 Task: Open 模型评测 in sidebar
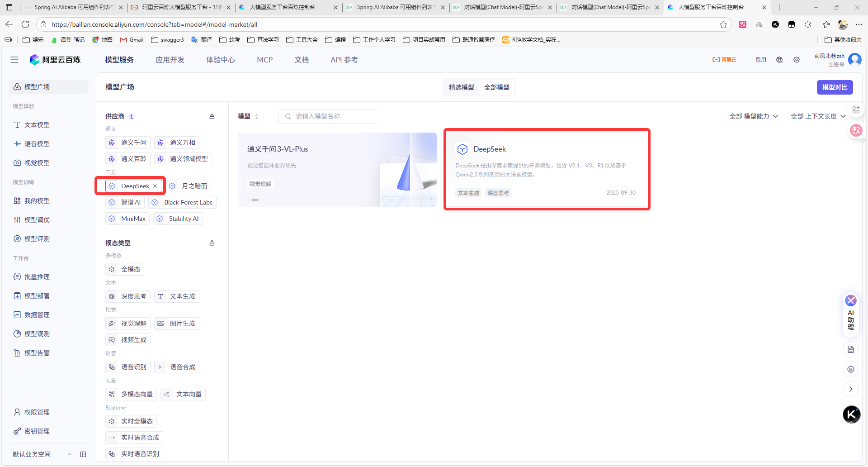(49, 239)
